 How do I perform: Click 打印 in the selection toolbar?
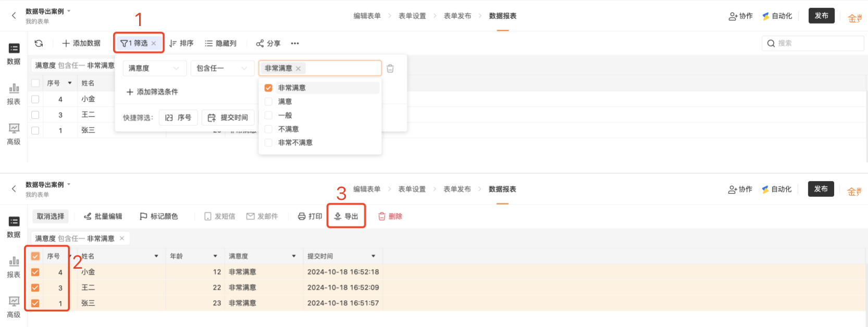pos(310,217)
